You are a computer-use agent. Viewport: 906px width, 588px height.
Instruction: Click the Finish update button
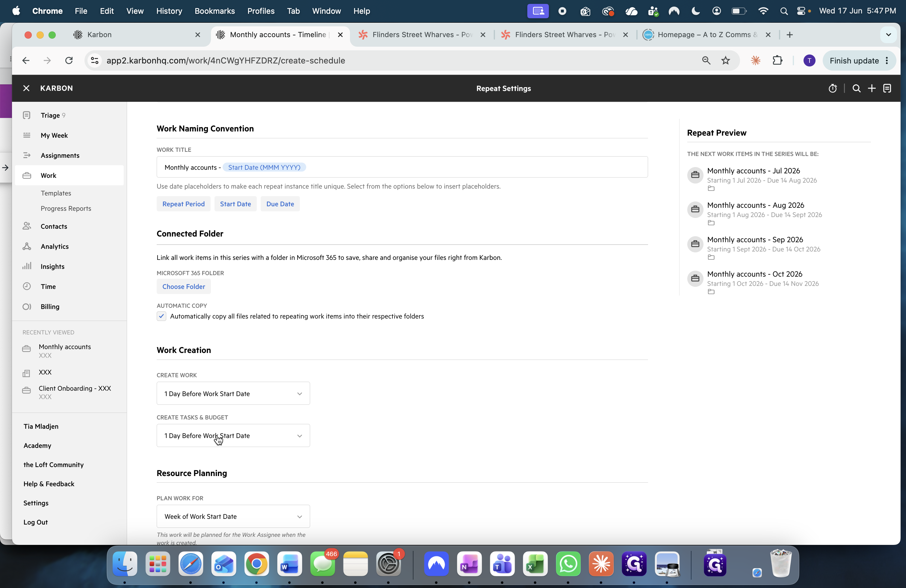point(859,60)
